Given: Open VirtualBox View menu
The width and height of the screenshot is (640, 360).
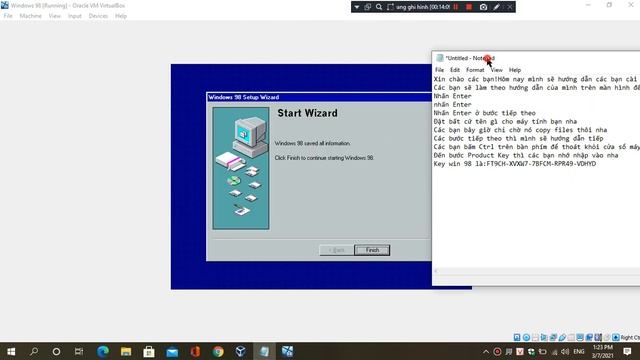Looking at the screenshot, I should tap(54, 16).
